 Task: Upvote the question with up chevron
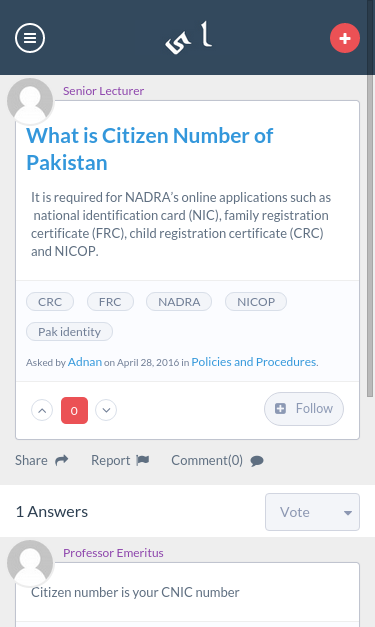click(42, 410)
